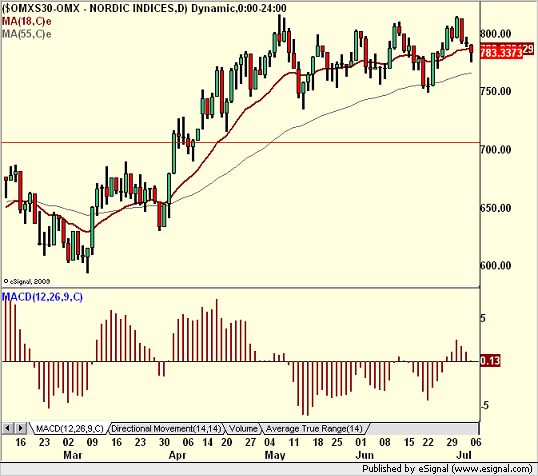Click the Jun month label on time axis
Viewport: 538px width, 476px height.
364,455
